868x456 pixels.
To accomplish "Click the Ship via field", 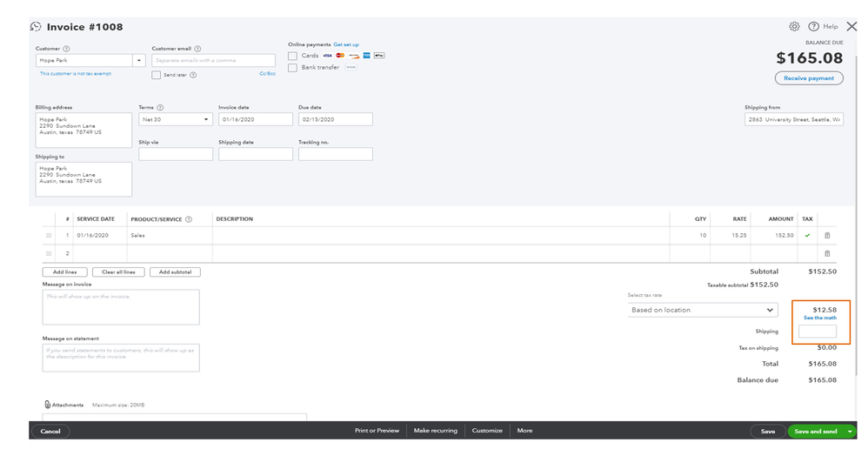I will click(176, 154).
